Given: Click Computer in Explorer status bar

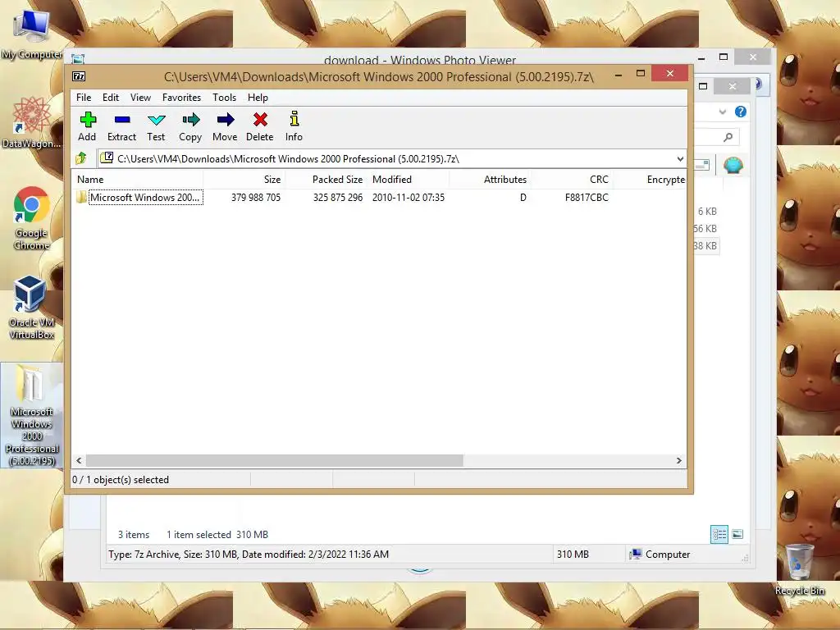Looking at the screenshot, I should (660, 554).
